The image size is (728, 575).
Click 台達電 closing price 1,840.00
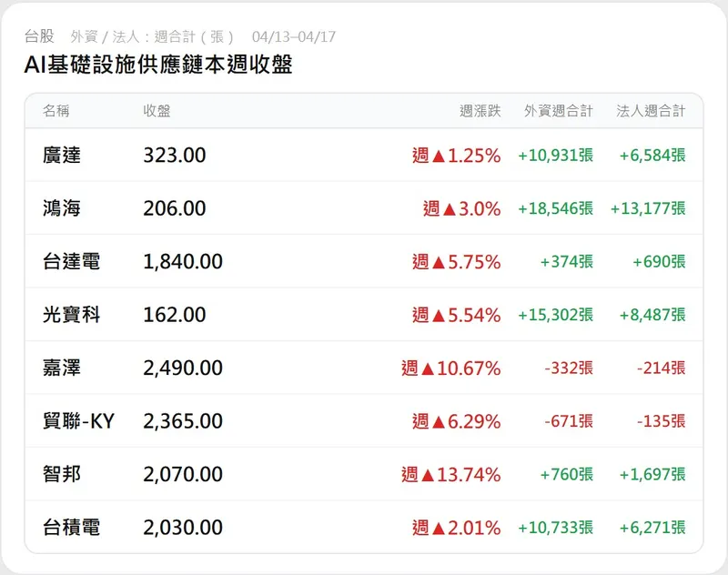(182, 262)
